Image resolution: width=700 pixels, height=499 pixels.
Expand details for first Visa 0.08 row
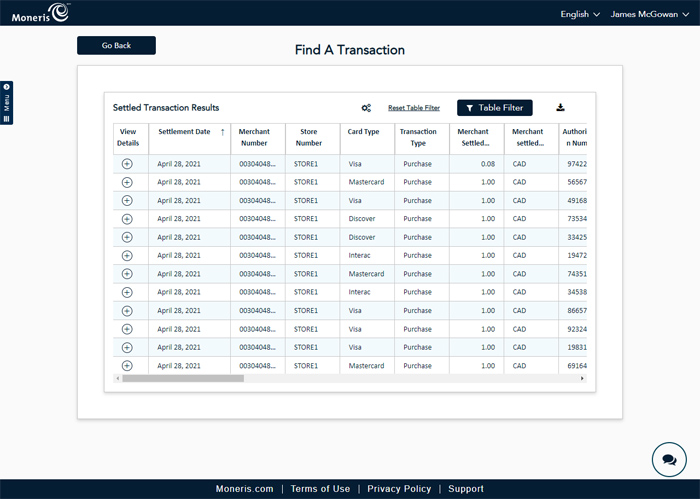point(127,164)
